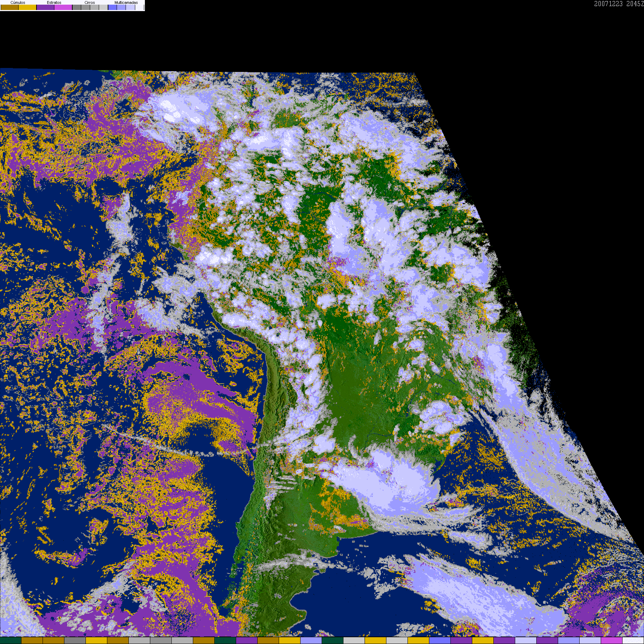Click the '20071223 2045Z' timestamp text
The height and width of the screenshot is (644, 644).
point(619,4)
